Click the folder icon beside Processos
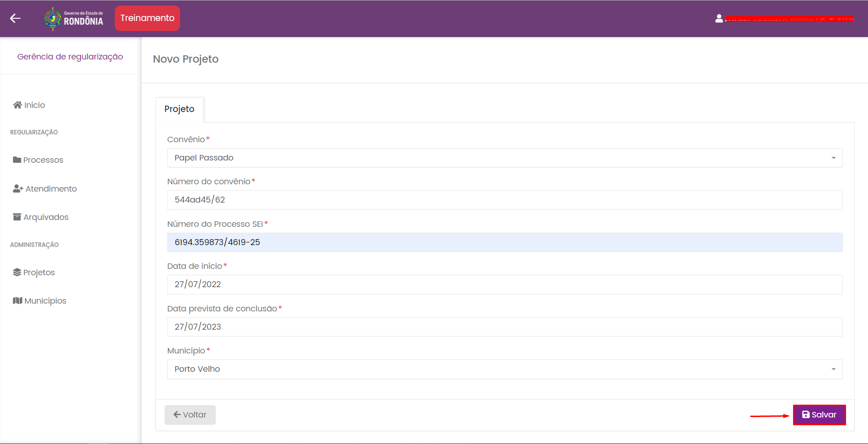 (17, 160)
